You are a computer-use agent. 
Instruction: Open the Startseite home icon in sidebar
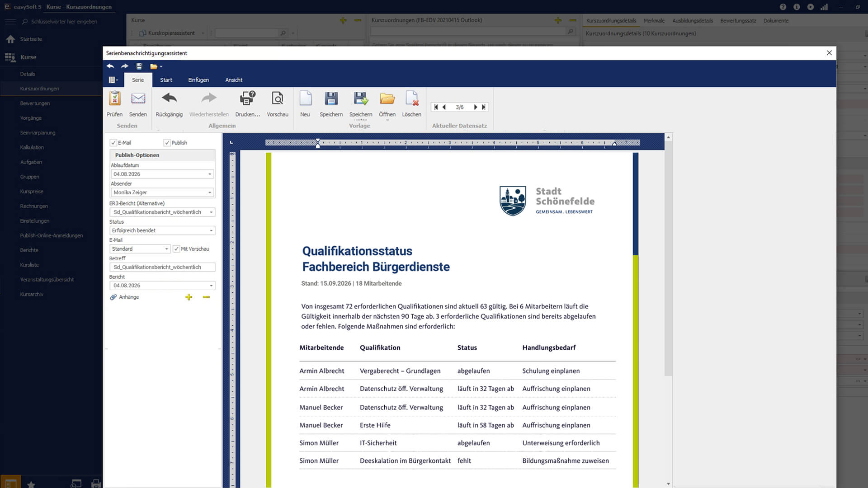(x=10, y=39)
